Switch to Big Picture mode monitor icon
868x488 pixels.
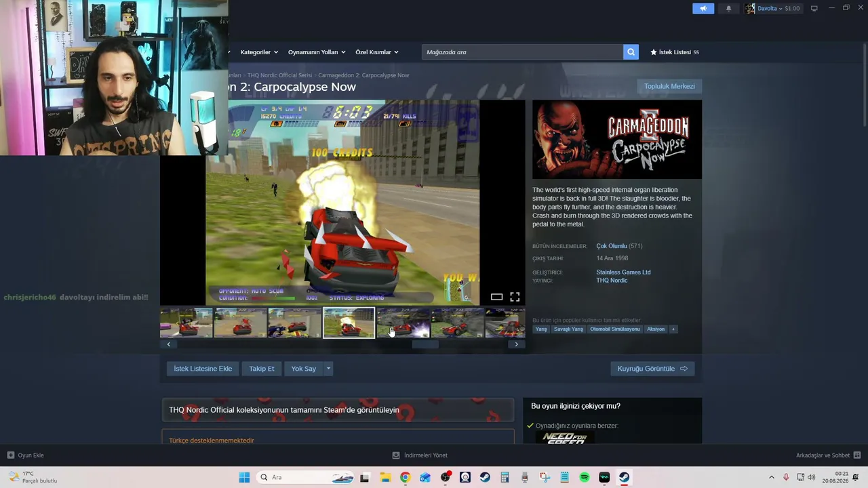tap(814, 9)
